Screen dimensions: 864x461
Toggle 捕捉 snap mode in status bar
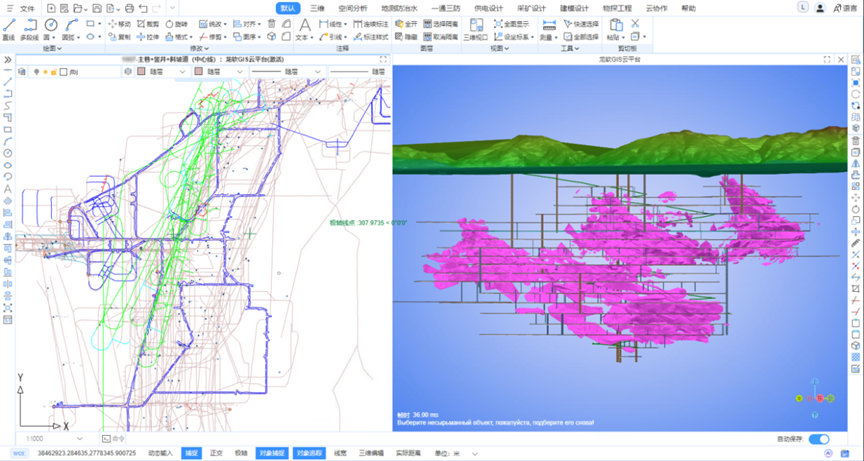point(191,453)
